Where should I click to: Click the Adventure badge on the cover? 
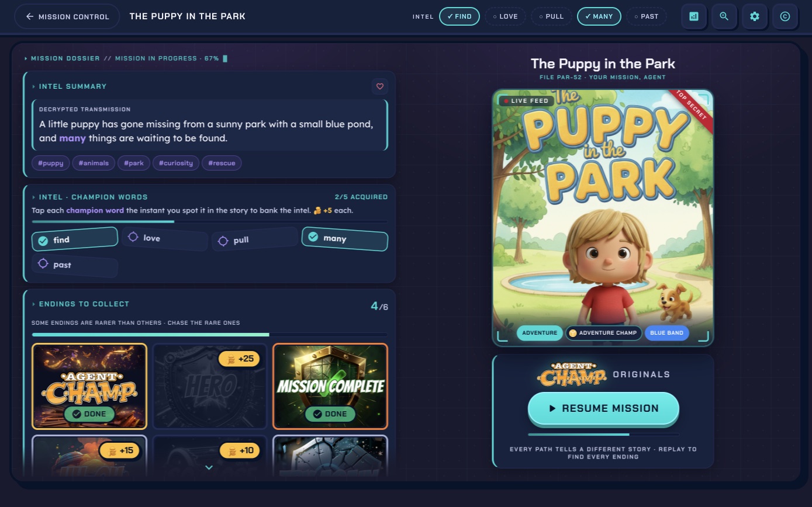point(540,333)
